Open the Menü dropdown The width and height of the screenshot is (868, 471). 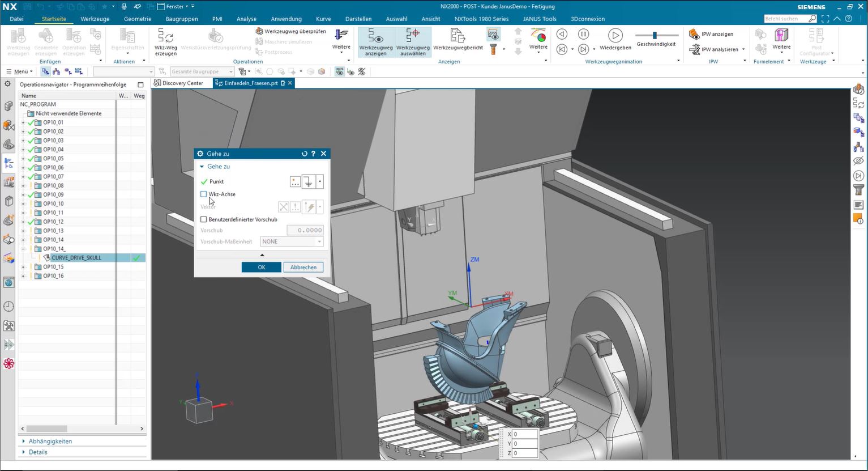tap(19, 71)
